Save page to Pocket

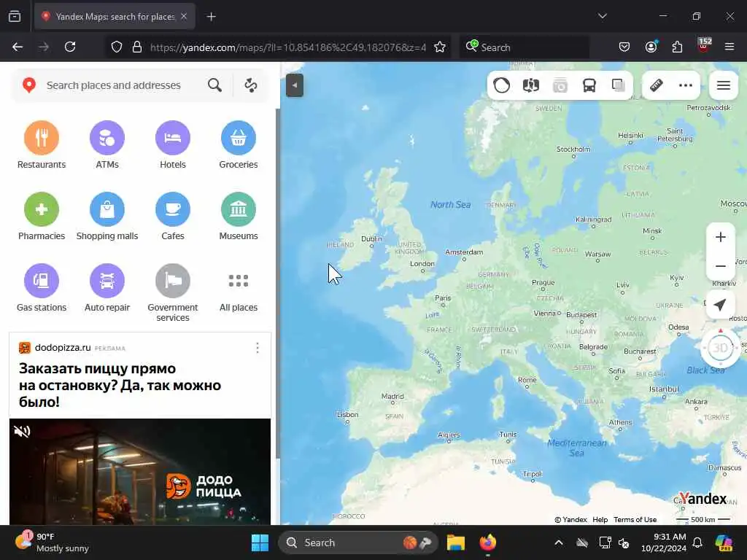(624, 47)
